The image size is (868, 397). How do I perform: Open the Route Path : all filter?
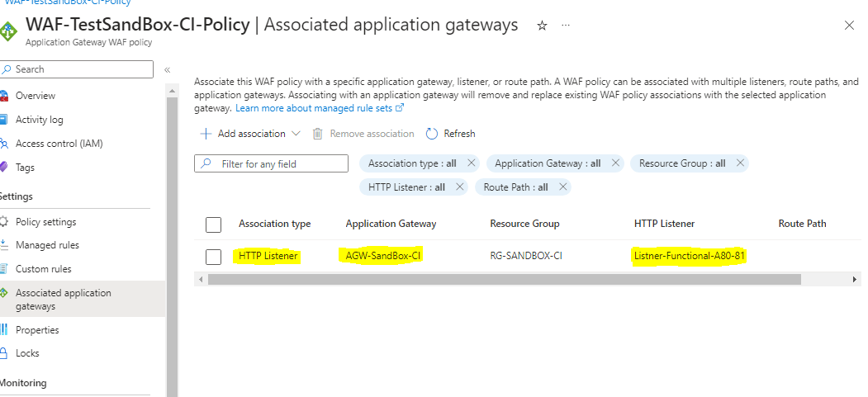tap(516, 187)
